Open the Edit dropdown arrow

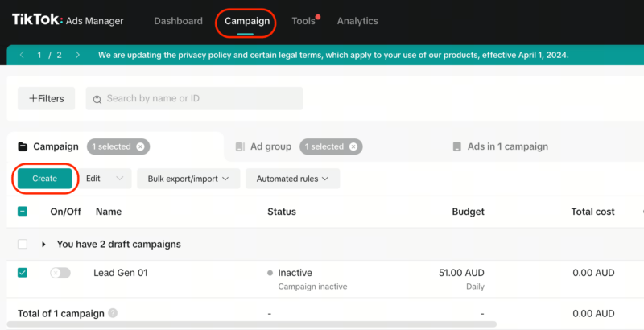click(120, 179)
